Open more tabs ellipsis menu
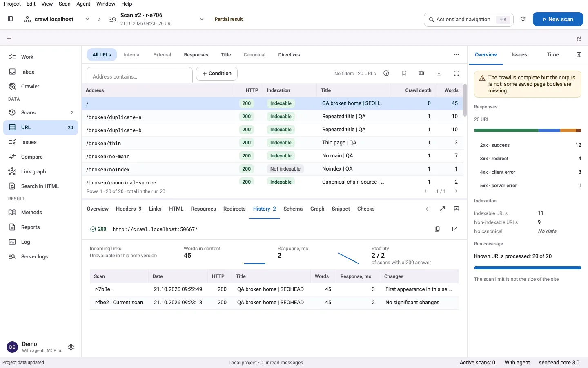The height and width of the screenshot is (368, 588). coord(457,54)
